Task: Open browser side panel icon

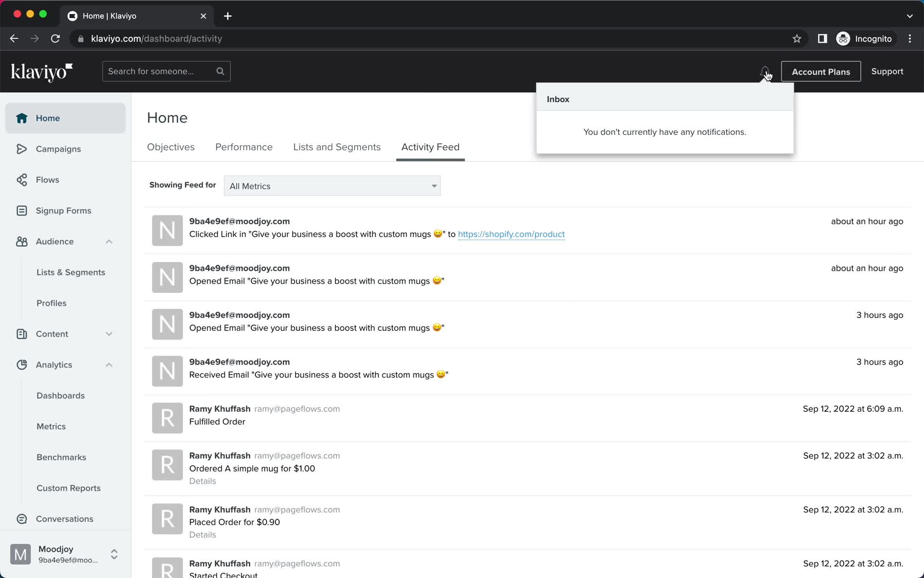Action: coord(822,39)
